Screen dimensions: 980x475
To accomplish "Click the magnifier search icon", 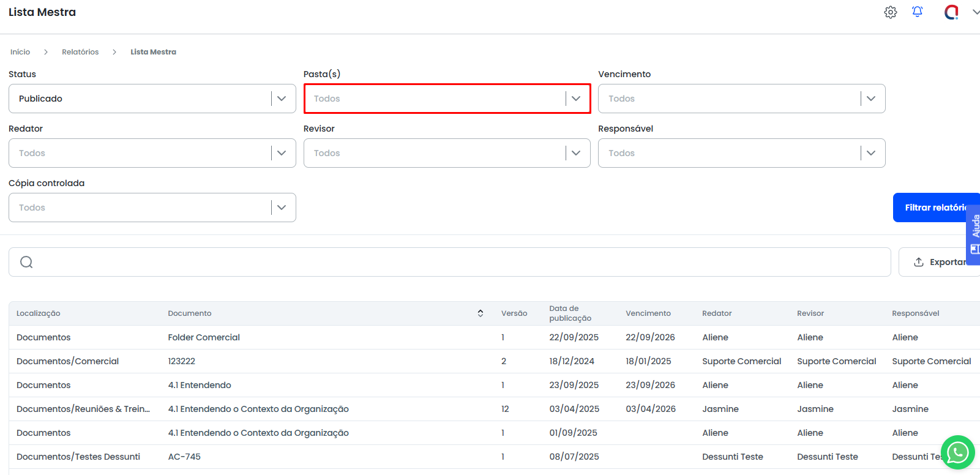I will tap(26, 262).
